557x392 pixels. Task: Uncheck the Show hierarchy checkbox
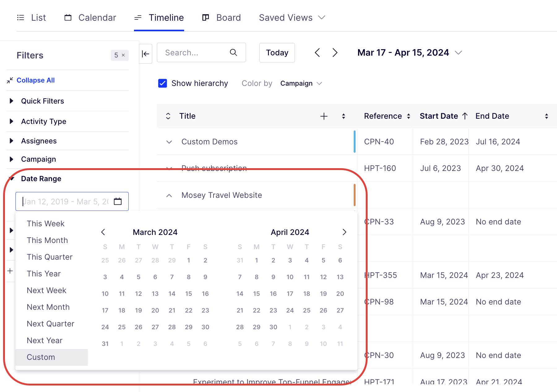(162, 83)
